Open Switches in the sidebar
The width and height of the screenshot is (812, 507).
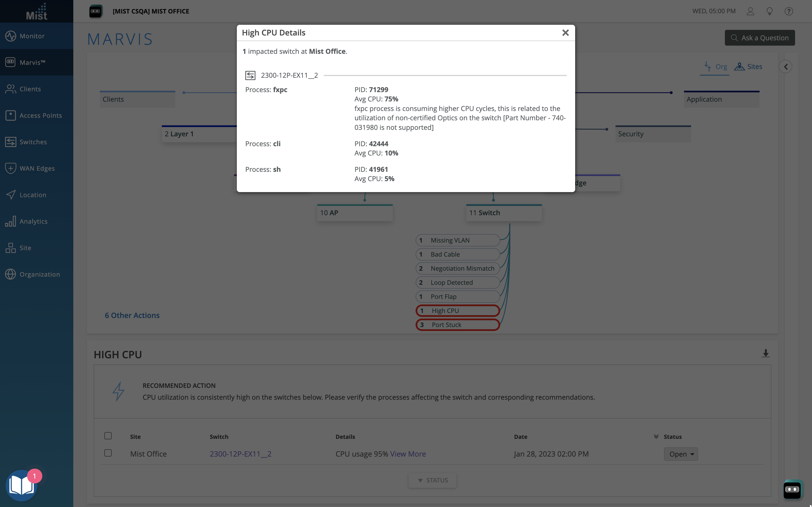[x=33, y=142]
